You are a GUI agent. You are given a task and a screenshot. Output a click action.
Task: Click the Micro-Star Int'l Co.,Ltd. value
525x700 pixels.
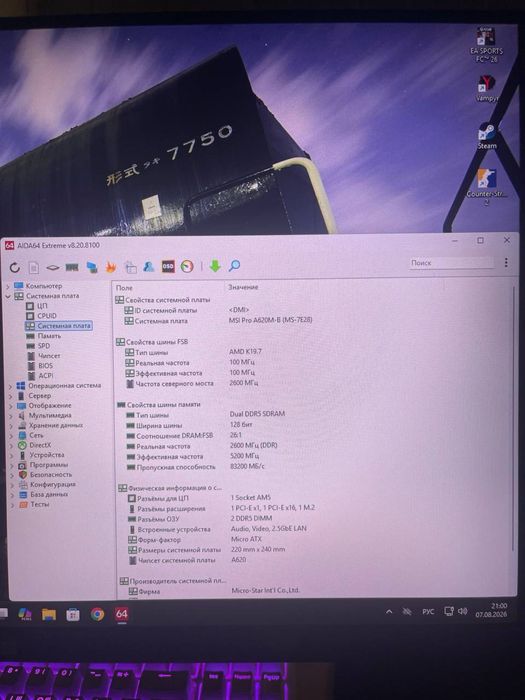266,591
